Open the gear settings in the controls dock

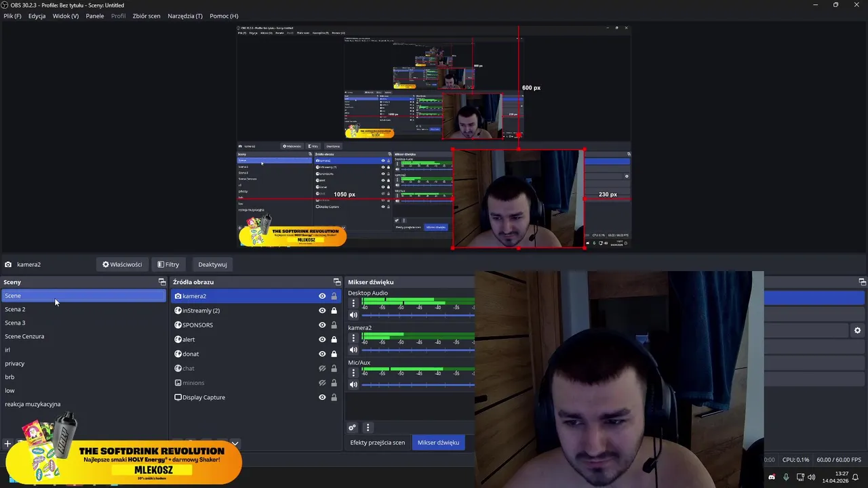pyautogui.click(x=857, y=330)
